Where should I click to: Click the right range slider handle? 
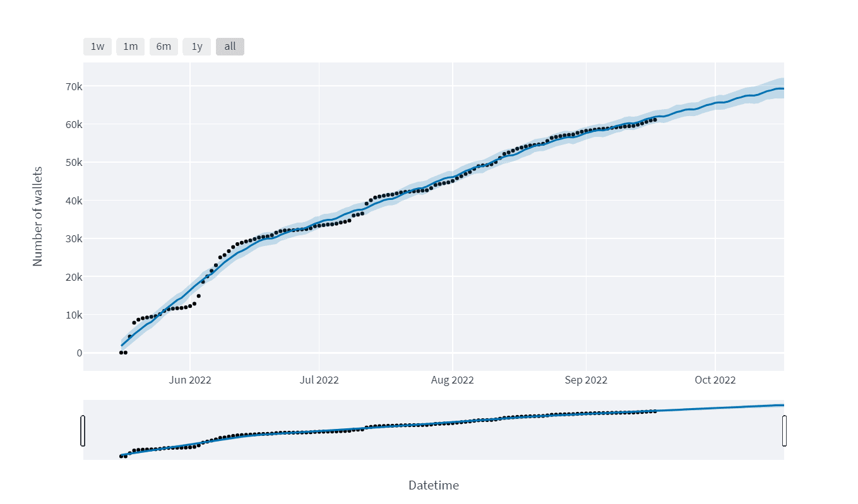(784, 431)
